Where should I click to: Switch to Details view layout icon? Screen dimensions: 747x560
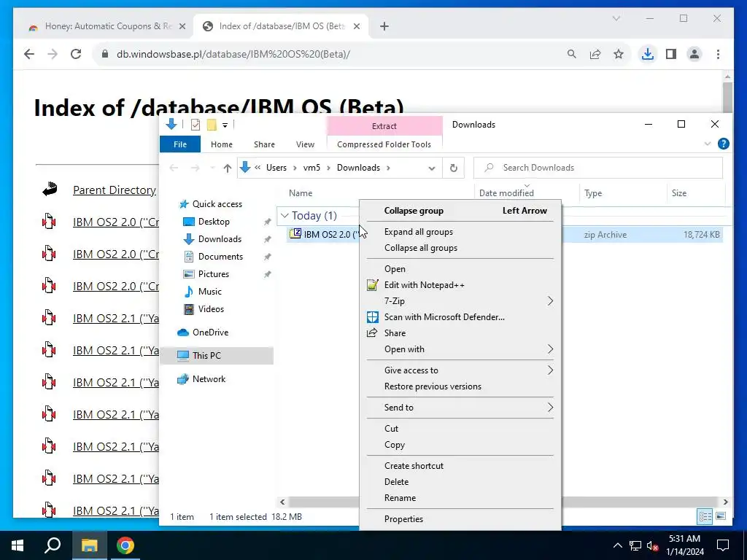705,516
